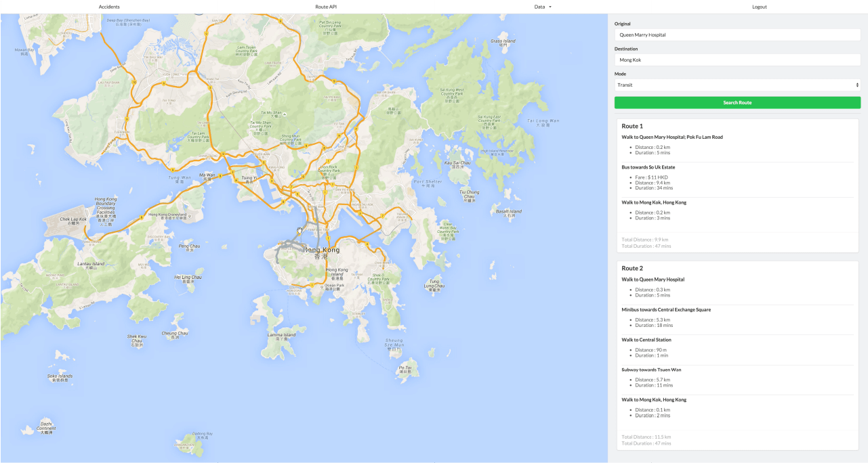Click 'Total Distance : 11.5 km' in Route 2
This screenshot has height=463, width=868.
646,437
